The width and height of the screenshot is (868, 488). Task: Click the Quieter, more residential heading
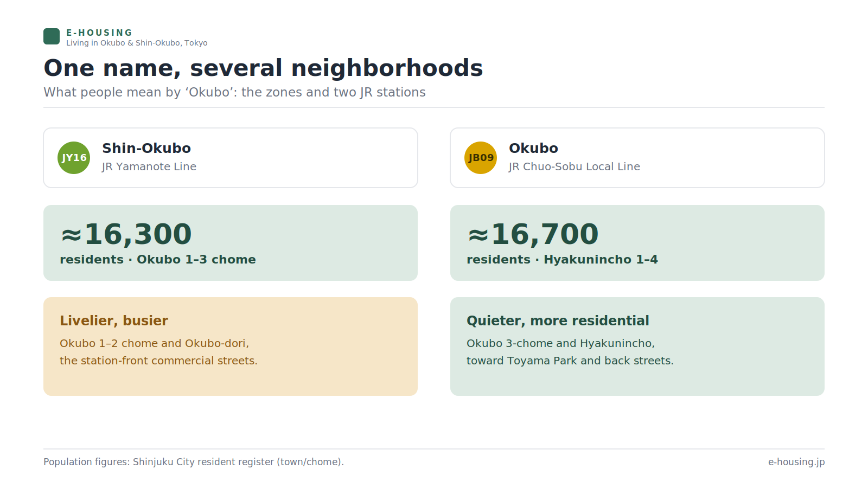pyautogui.click(x=558, y=320)
